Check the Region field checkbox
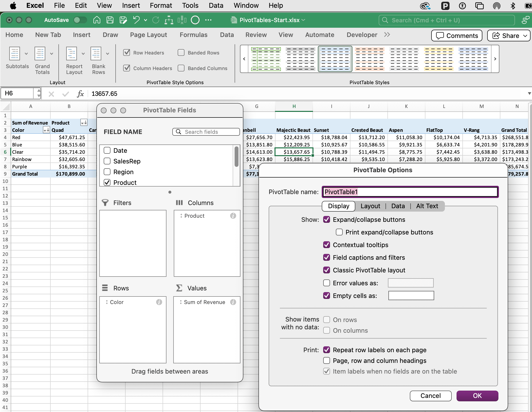This screenshot has width=532, height=412. point(107,172)
